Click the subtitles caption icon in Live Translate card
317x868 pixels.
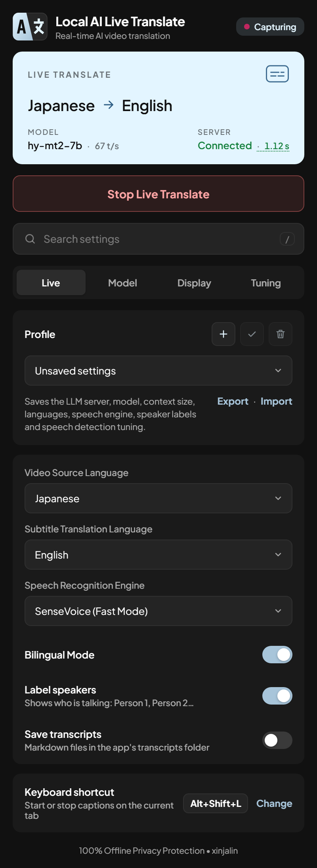[x=277, y=74]
